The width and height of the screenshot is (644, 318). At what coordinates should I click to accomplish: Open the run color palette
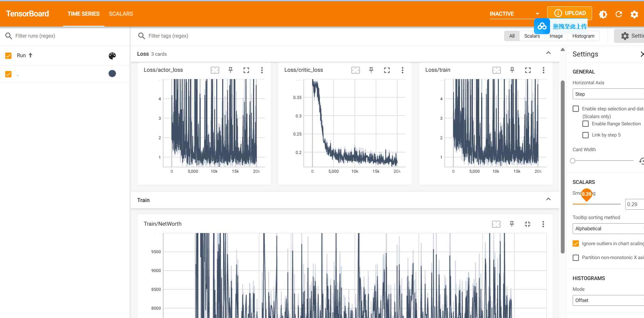[x=112, y=56]
